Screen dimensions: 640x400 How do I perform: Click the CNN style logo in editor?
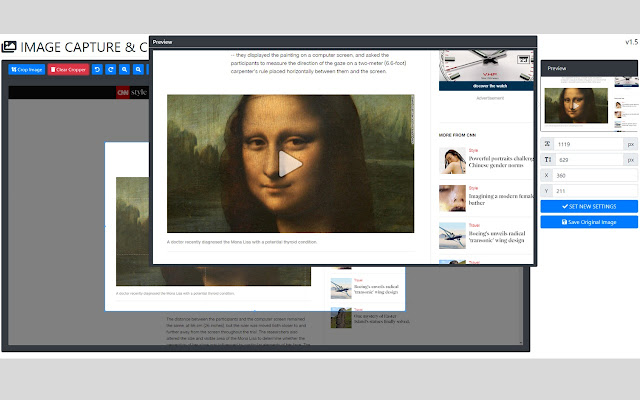pos(131,92)
